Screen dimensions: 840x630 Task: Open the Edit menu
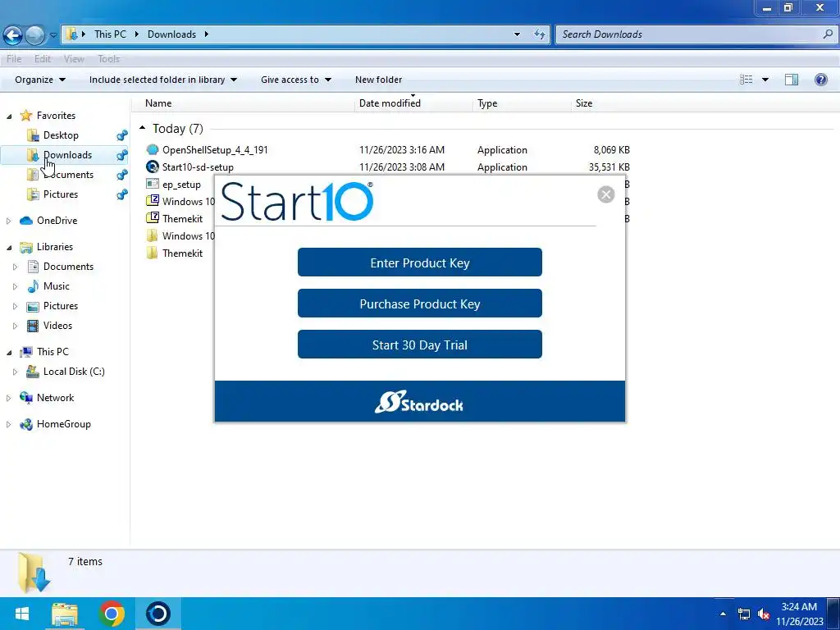coord(43,59)
